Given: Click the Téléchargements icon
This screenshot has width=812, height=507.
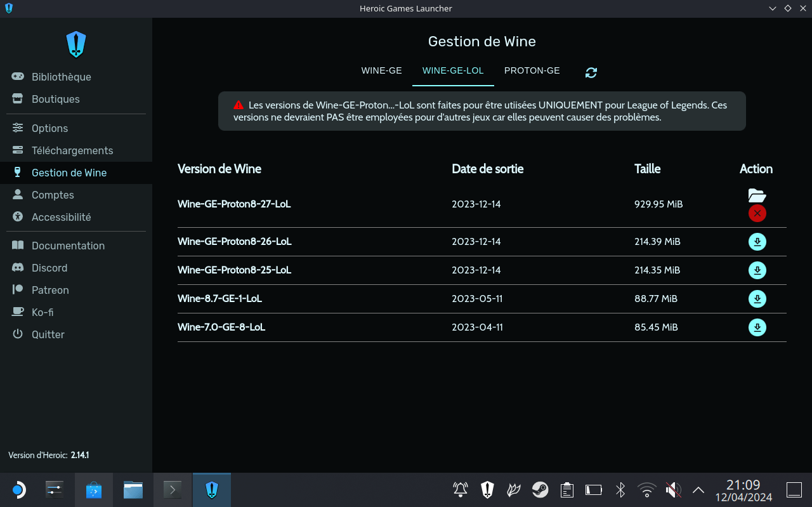Looking at the screenshot, I should pyautogui.click(x=18, y=150).
